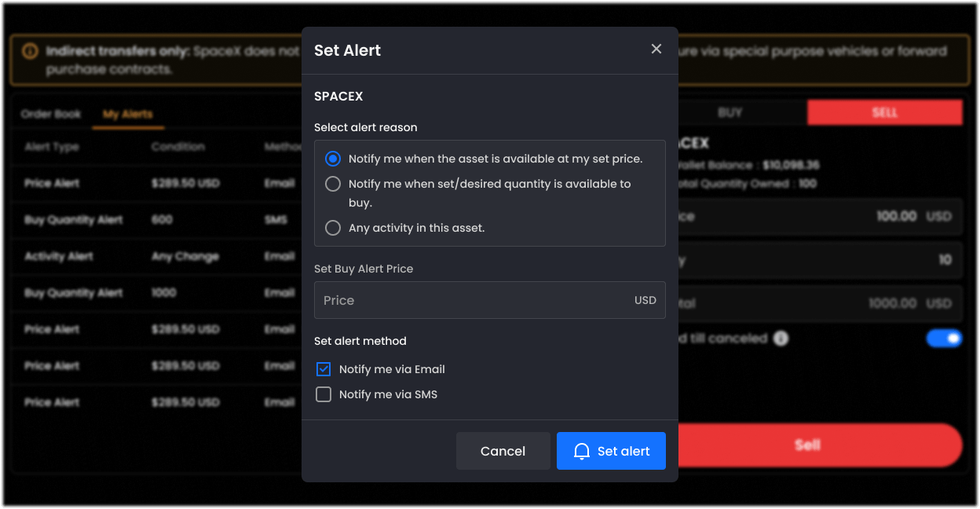Click the USD label in the Price field
Screen dimensions: 980x509
tap(645, 300)
